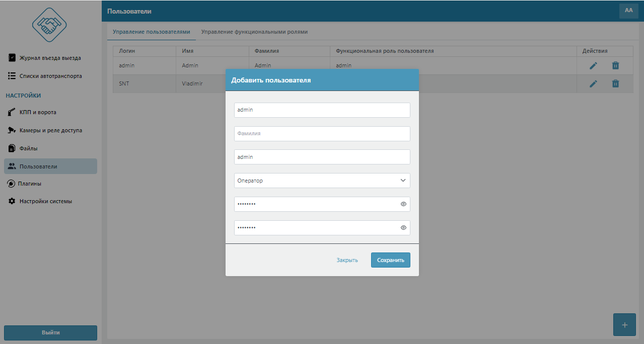Click the Закрыть link
This screenshot has width=644, height=344.
coord(347,260)
